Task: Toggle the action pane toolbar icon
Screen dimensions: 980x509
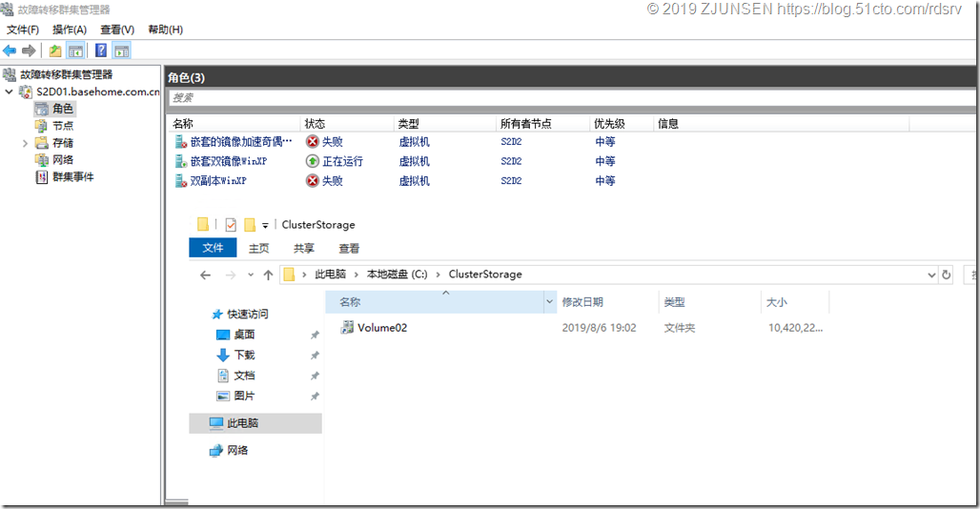Action: 121,51
